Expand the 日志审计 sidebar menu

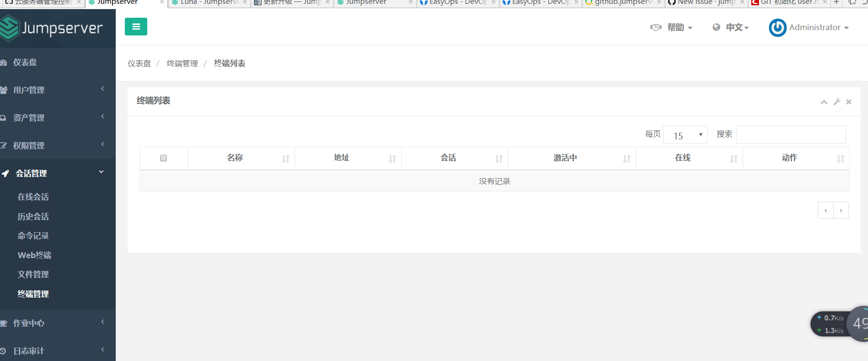[58, 351]
